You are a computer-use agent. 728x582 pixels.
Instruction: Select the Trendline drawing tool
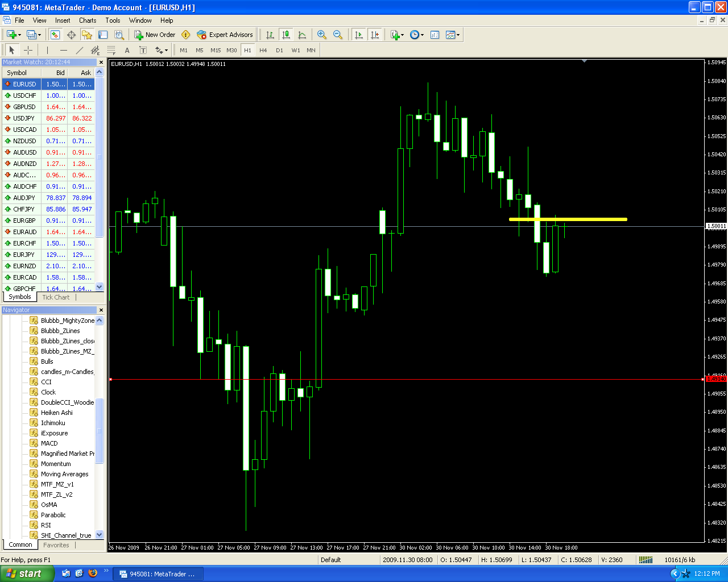[79, 50]
